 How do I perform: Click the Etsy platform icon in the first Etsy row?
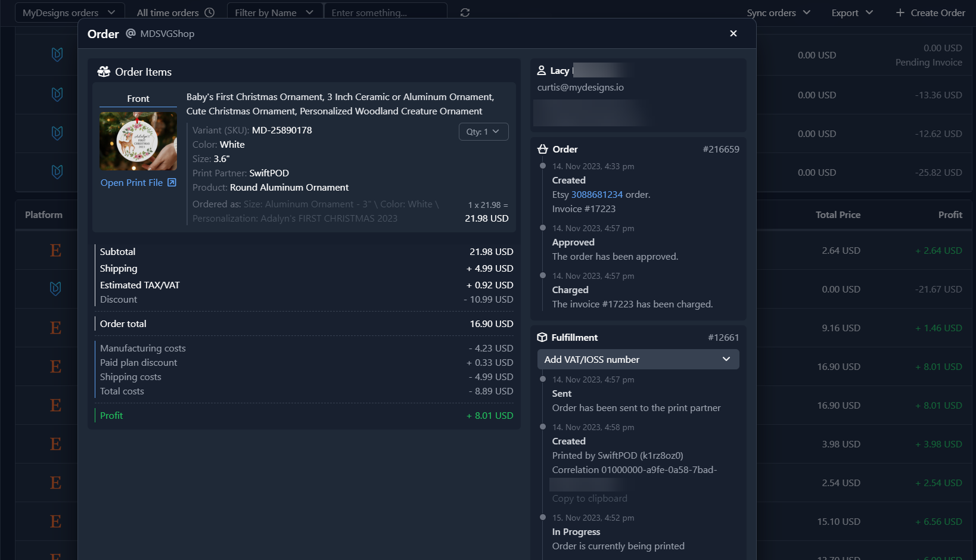tap(55, 251)
